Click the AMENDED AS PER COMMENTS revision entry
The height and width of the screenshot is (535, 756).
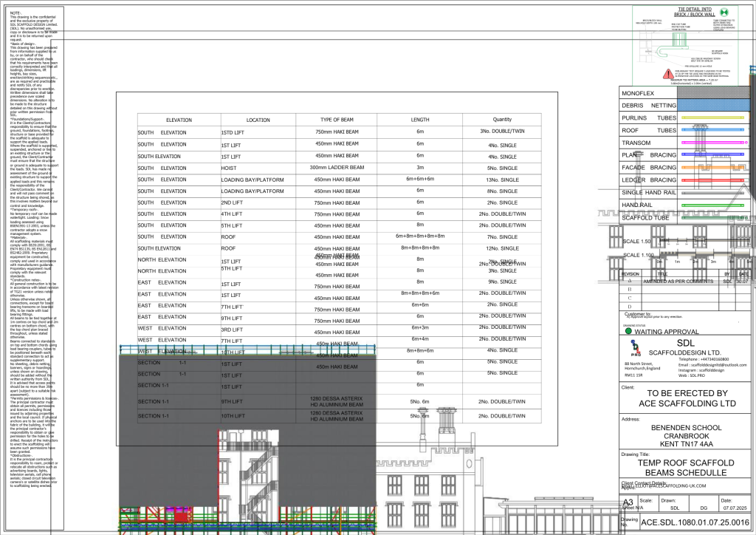(678, 282)
